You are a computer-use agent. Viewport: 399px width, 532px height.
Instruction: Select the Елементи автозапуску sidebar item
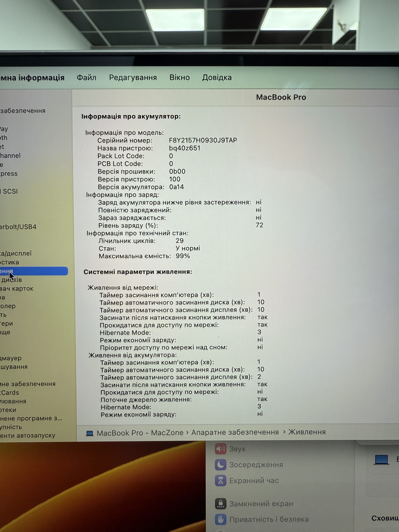pyautogui.click(x=28, y=435)
